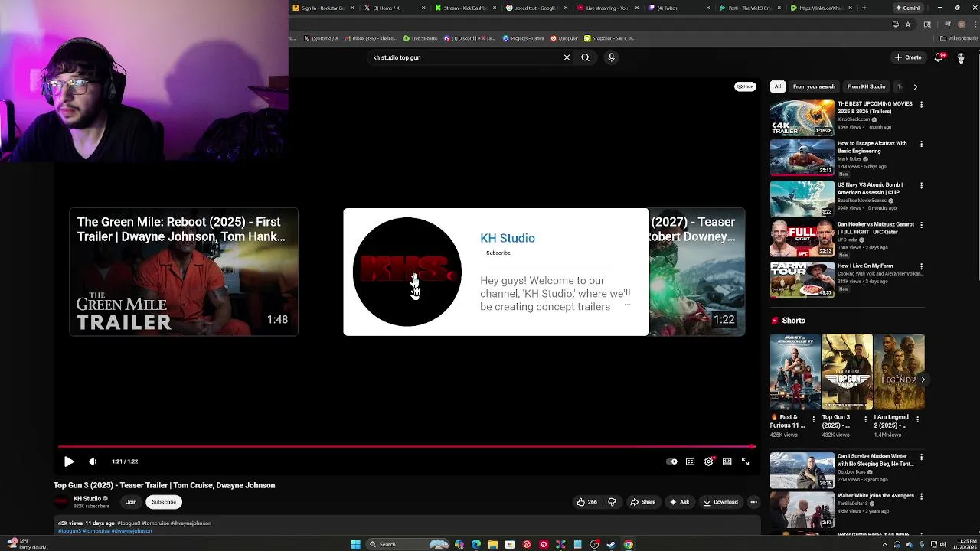Hide the end screen using Hide button
980x551 pixels.
click(x=745, y=86)
